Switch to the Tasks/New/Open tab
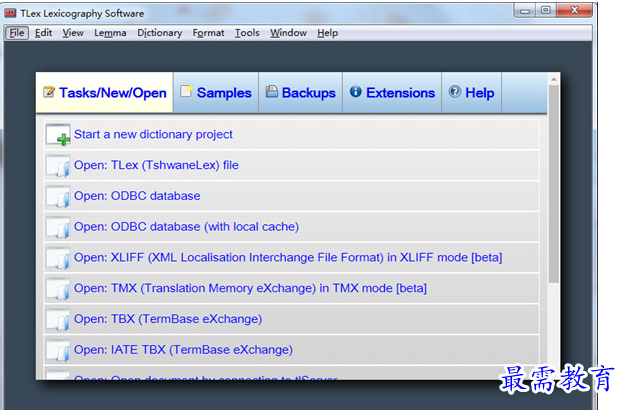 (104, 93)
